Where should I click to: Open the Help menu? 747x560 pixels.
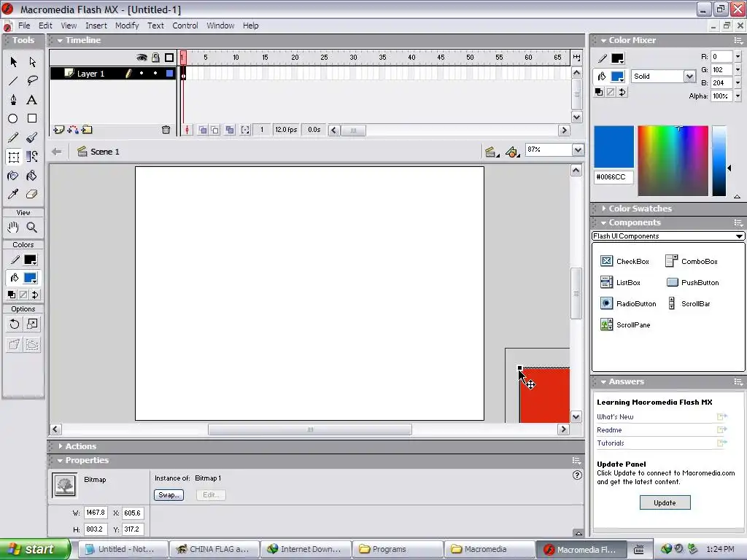pyautogui.click(x=251, y=26)
